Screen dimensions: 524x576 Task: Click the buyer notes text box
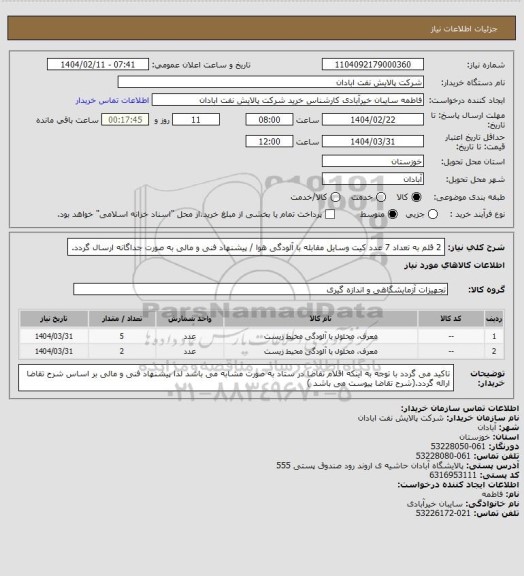click(x=236, y=378)
